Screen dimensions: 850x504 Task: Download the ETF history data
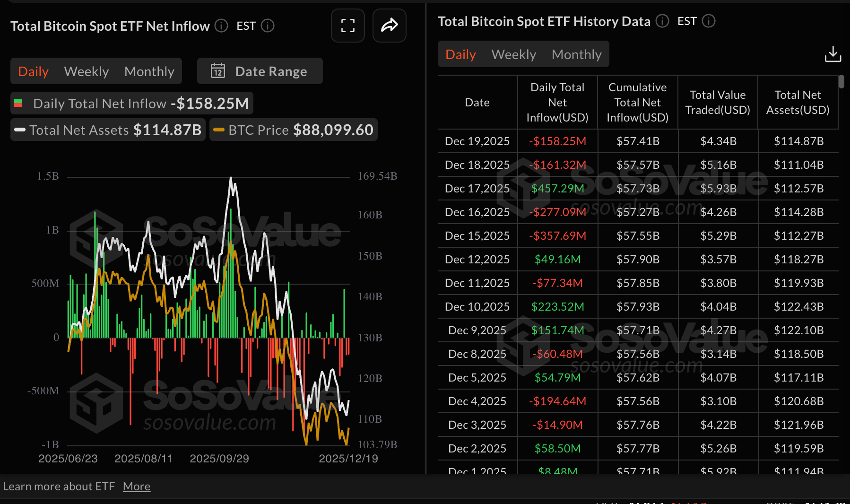tap(833, 54)
